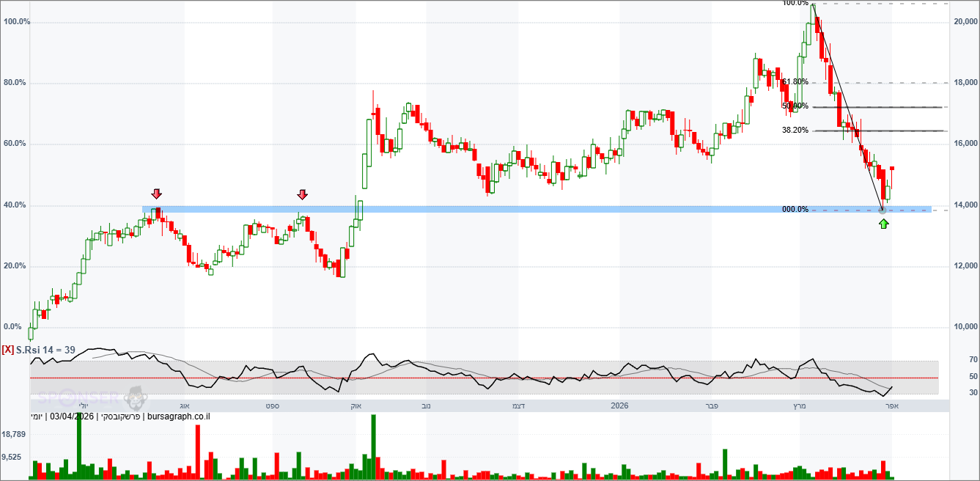This screenshot has width=980, height=481.
Task: Click the יומי timeframe text
Action: click(x=37, y=416)
